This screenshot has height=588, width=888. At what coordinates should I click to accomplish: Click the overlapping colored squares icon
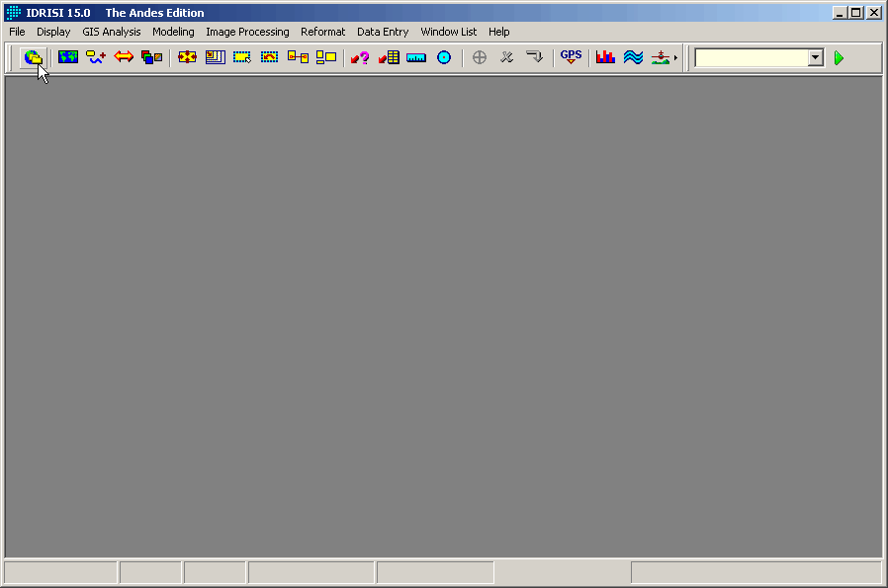pyautogui.click(x=151, y=57)
